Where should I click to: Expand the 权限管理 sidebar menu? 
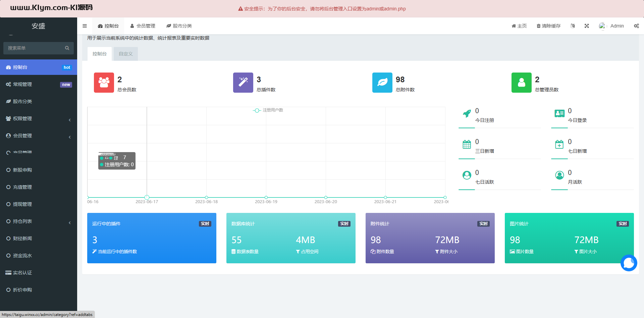39,119
